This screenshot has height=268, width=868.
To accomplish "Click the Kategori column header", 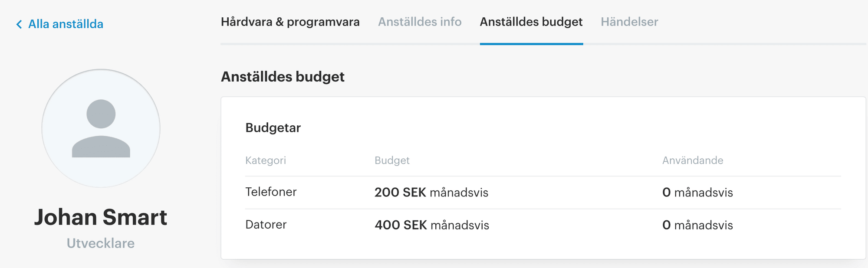I will [x=266, y=160].
